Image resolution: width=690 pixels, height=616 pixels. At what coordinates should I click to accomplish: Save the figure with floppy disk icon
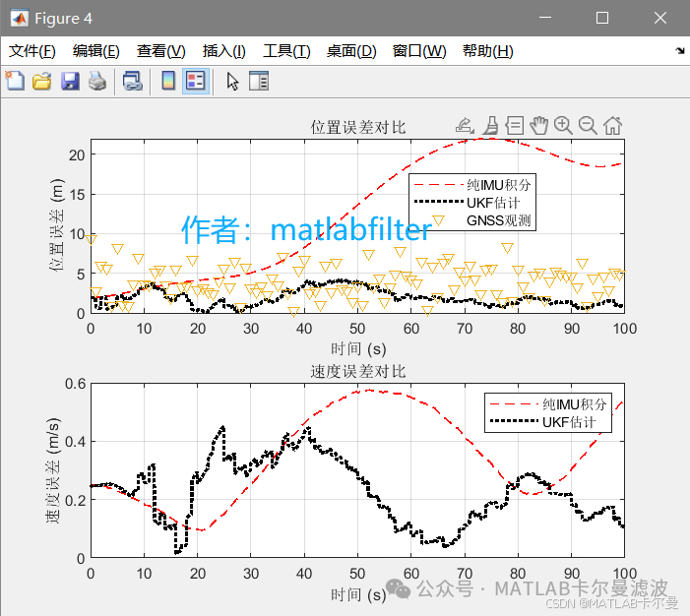(x=70, y=82)
